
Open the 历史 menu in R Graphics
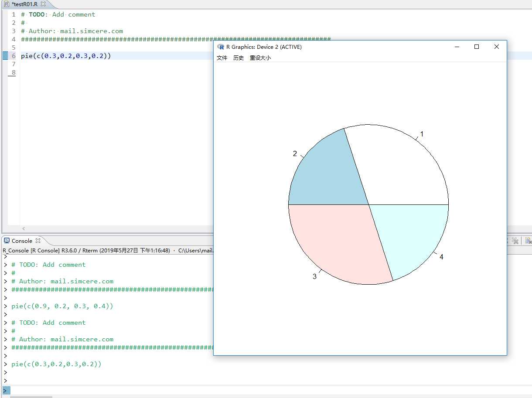coord(239,58)
